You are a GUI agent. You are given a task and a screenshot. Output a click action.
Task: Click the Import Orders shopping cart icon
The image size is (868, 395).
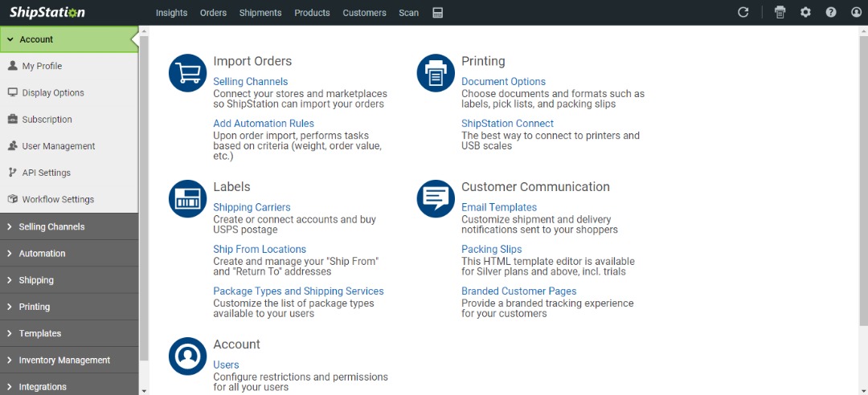tap(188, 73)
